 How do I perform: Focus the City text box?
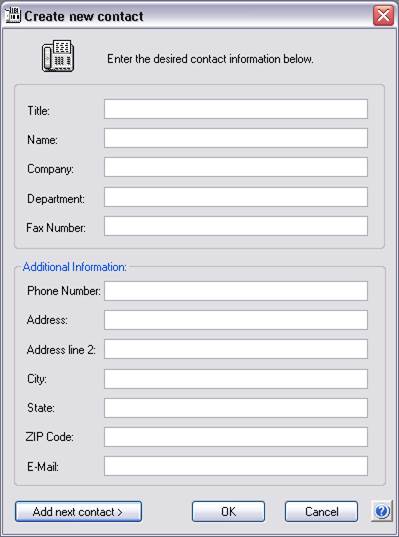(236, 379)
